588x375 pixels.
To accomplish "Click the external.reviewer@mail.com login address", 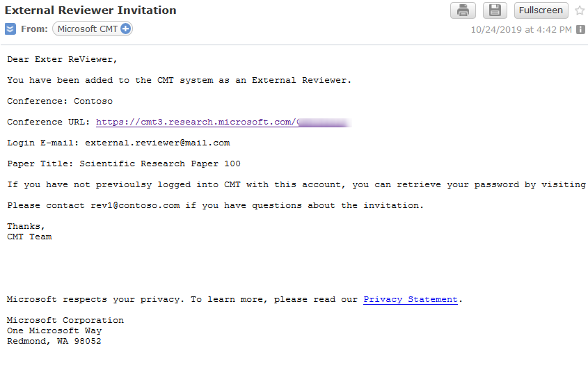I will point(157,143).
